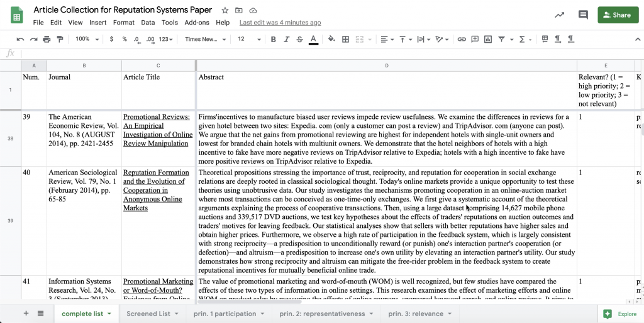Image resolution: width=644 pixels, height=323 pixels.
Task: Expand merge cells options arrow
Action: click(x=370, y=40)
